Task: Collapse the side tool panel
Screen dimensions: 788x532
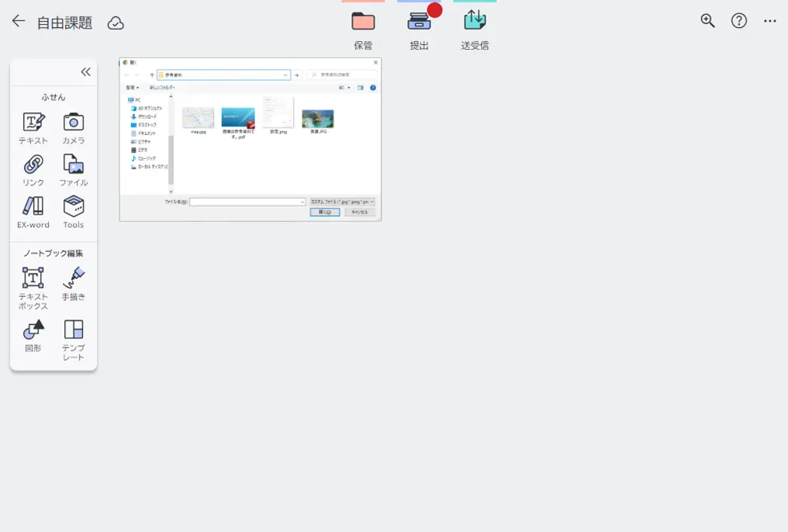Action: [85, 72]
